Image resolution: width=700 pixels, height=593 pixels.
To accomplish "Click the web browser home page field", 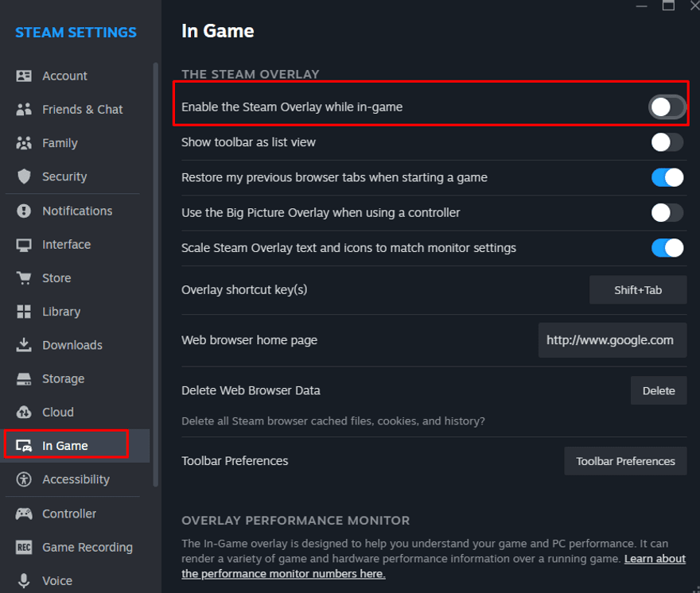I will click(612, 340).
